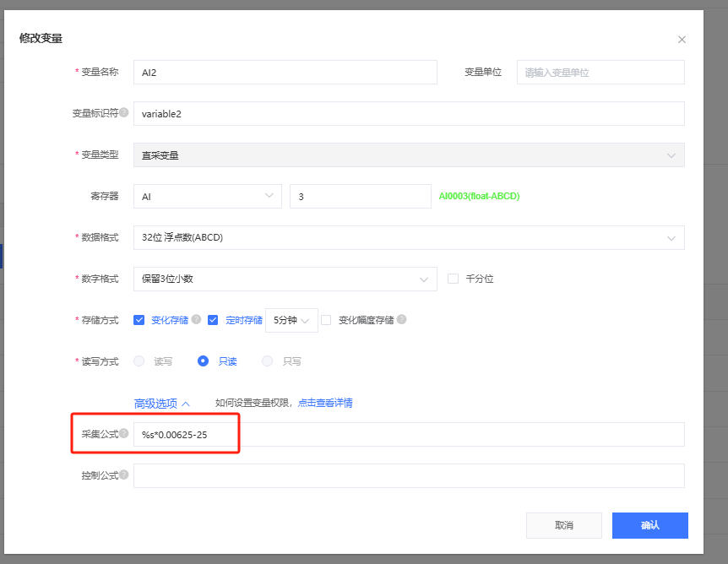Uncheck the 定时存储 checkbox
728x564 pixels.
click(213, 320)
